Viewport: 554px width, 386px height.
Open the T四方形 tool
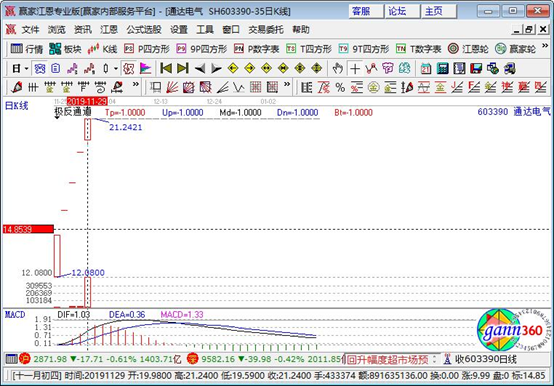[x=309, y=49]
